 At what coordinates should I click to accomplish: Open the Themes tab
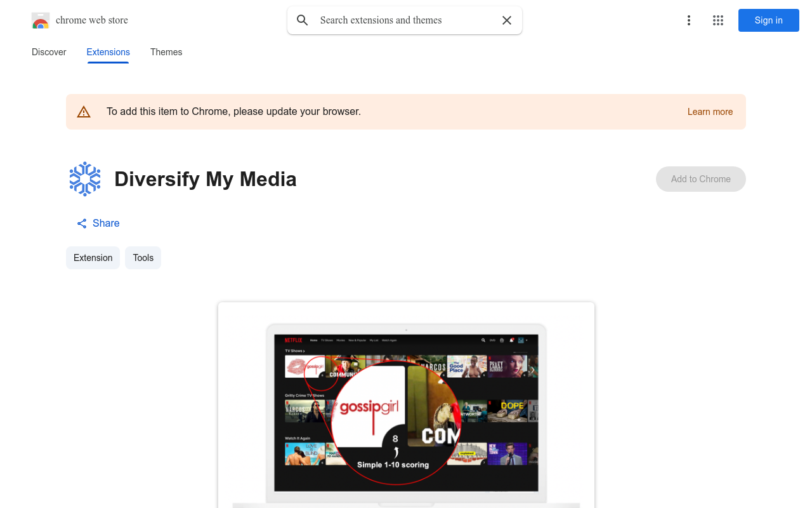tap(166, 52)
